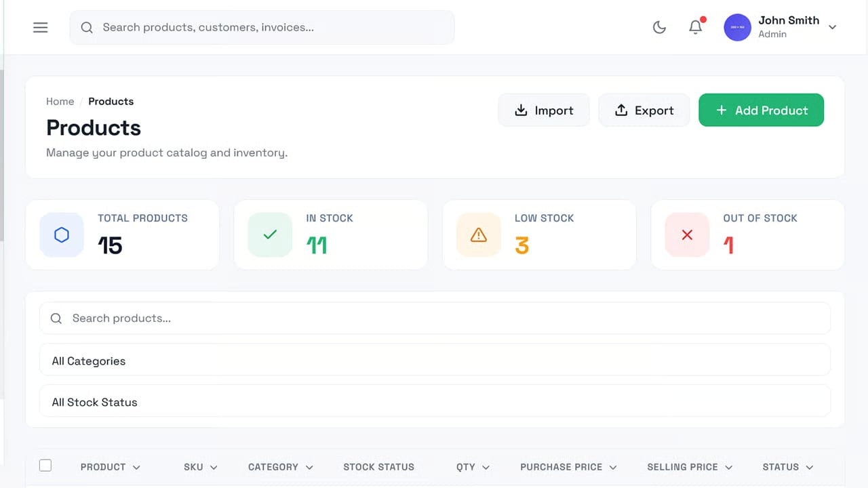Sort the table by Product column
Screen dimensions: 868x488
click(111, 467)
